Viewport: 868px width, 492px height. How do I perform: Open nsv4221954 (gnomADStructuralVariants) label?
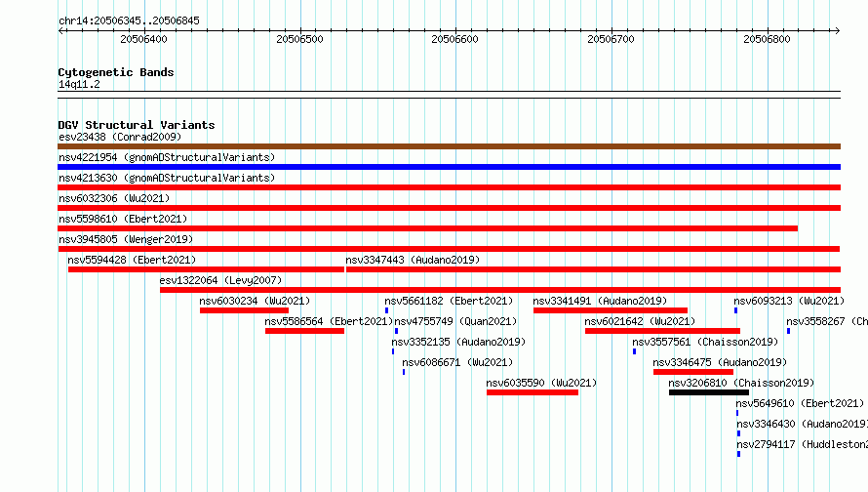167,157
